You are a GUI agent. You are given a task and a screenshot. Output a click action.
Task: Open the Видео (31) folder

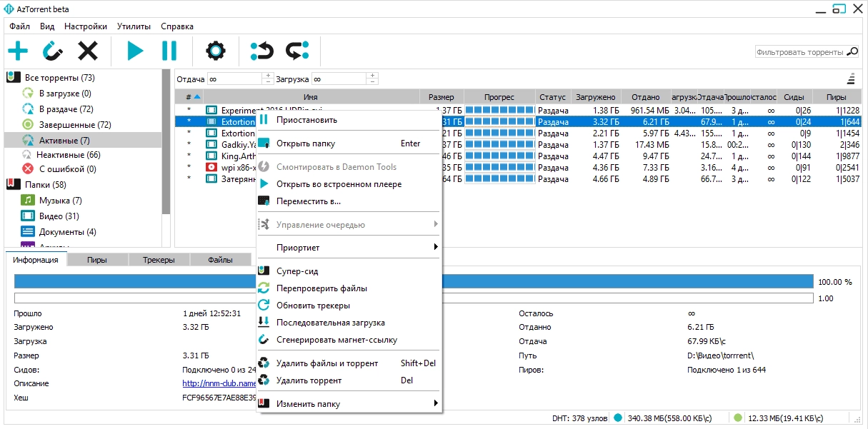pyautogui.click(x=59, y=216)
